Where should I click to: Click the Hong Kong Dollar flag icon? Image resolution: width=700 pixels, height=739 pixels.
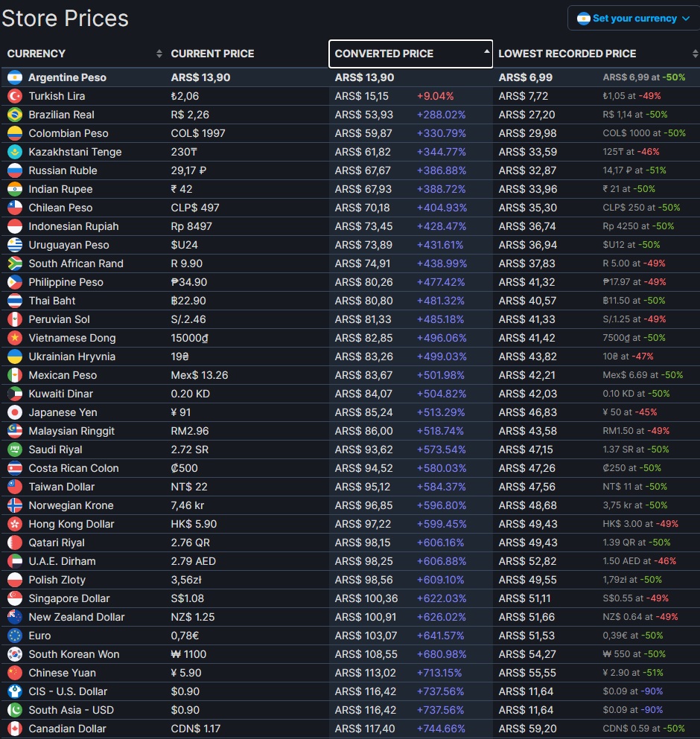click(15, 524)
